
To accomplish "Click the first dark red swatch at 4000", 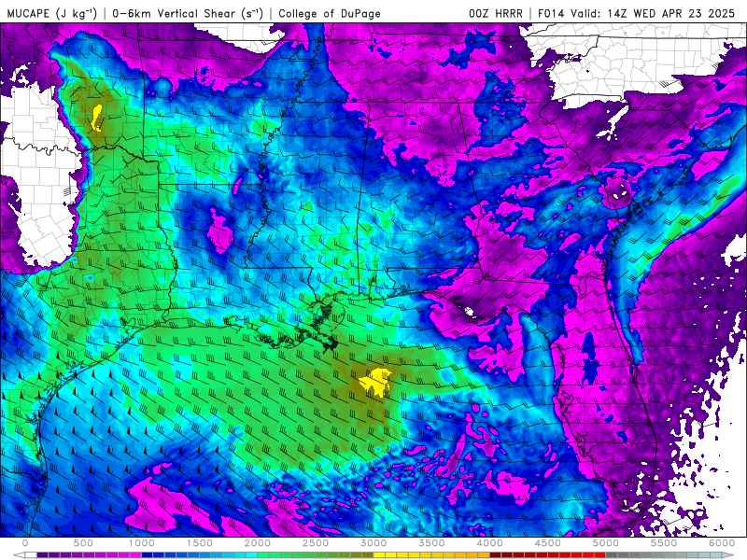I will 496,555.
